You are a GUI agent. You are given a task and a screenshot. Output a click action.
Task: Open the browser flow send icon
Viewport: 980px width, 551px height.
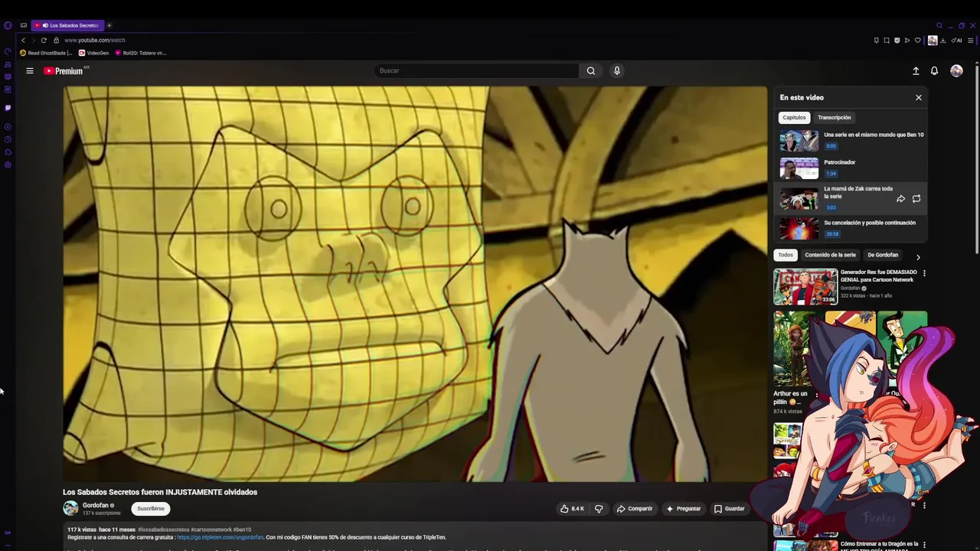[x=907, y=40]
